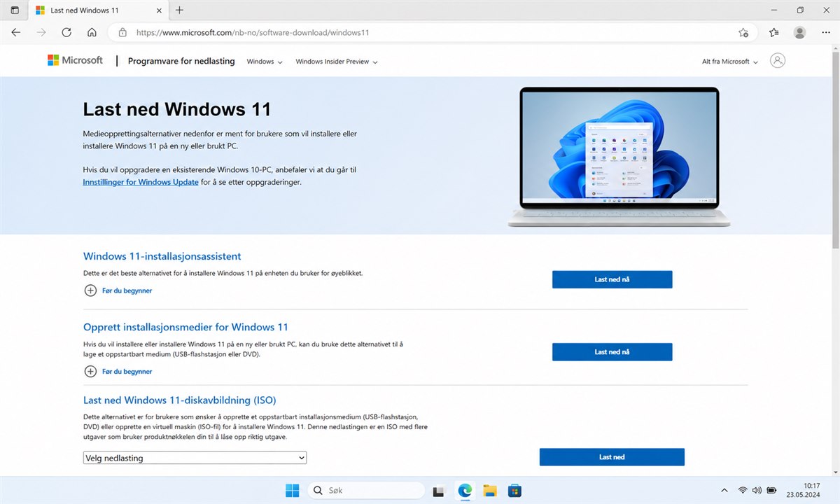The width and height of the screenshot is (840, 504).
Task: Click the browser back arrow
Action: click(x=16, y=32)
